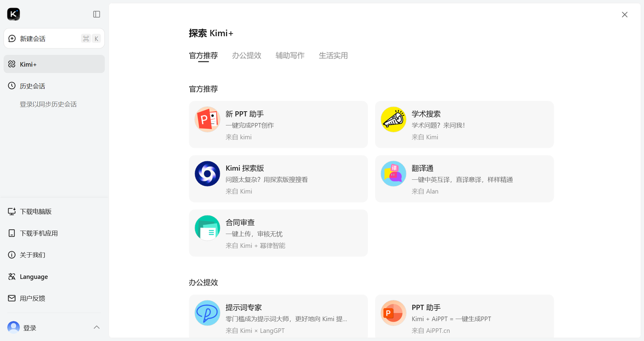Screen dimensions: 644x341
Task: Switch to the 办公提效 tab
Action: pos(247,55)
